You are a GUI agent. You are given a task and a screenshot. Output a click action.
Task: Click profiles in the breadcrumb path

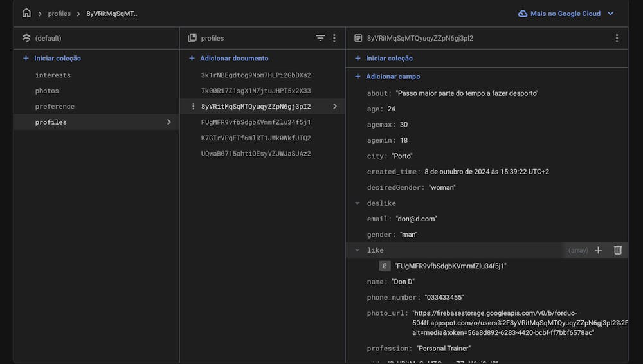tap(59, 14)
